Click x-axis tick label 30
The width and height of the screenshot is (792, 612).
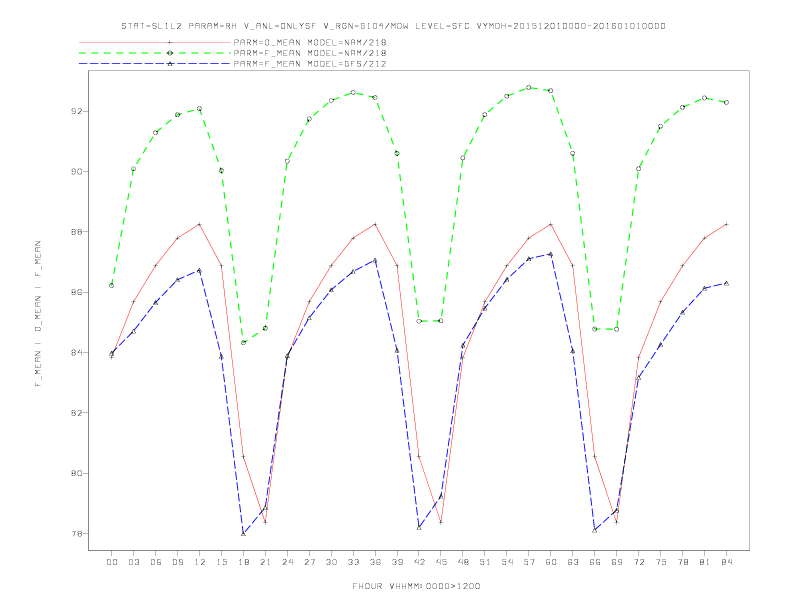pyautogui.click(x=331, y=562)
